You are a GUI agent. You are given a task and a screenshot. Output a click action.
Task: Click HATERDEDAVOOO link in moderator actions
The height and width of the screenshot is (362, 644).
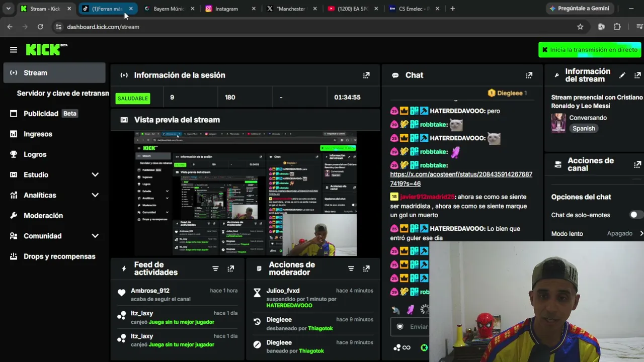[x=289, y=305]
